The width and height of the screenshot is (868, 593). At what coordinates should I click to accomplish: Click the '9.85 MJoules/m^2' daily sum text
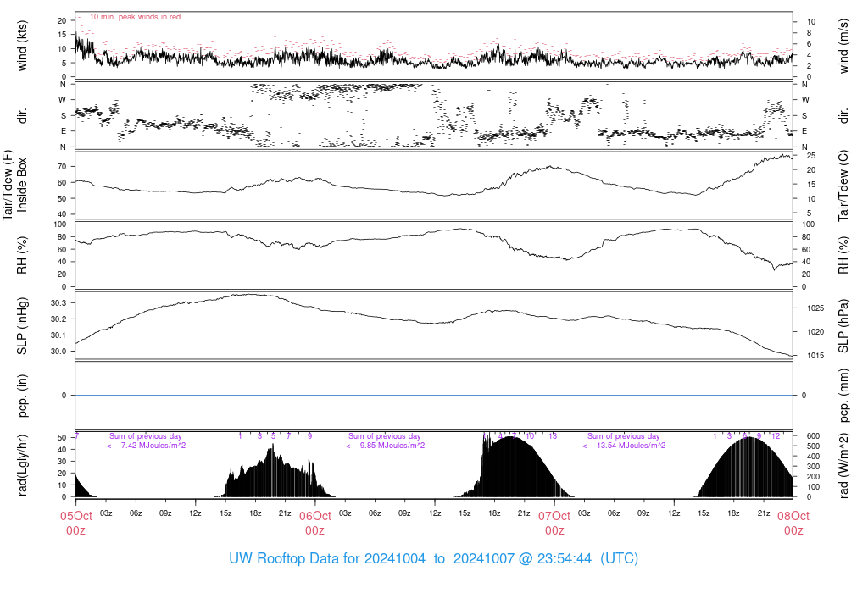tap(392, 446)
